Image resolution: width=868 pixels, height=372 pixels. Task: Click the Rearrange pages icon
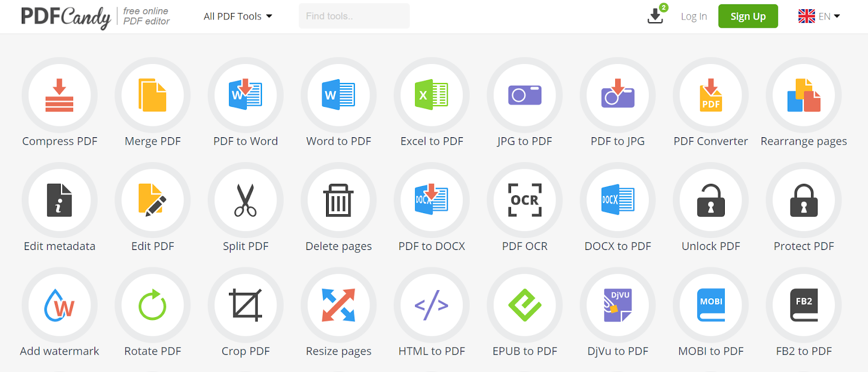pyautogui.click(x=804, y=95)
